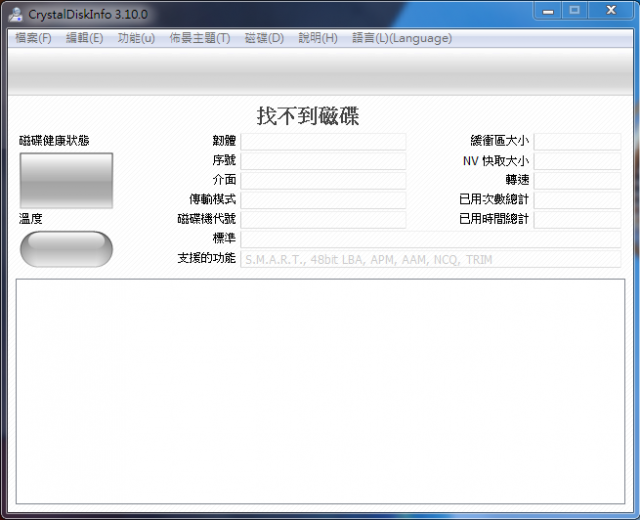Click the 韌體 firmware field
This screenshot has width=640, height=520.
[x=323, y=142]
